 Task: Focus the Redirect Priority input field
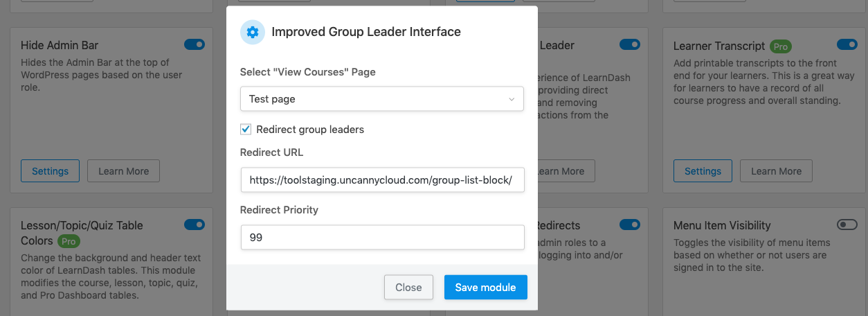(381, 238)
